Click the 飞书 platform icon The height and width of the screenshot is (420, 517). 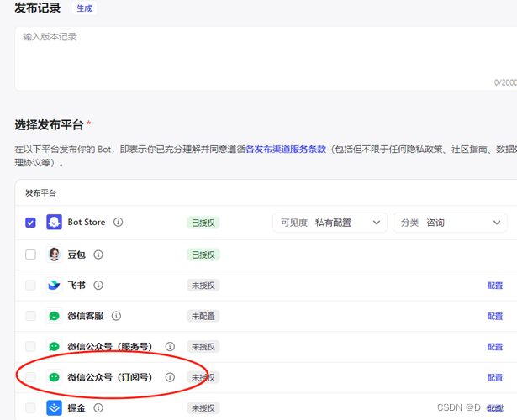click(54, 286)
